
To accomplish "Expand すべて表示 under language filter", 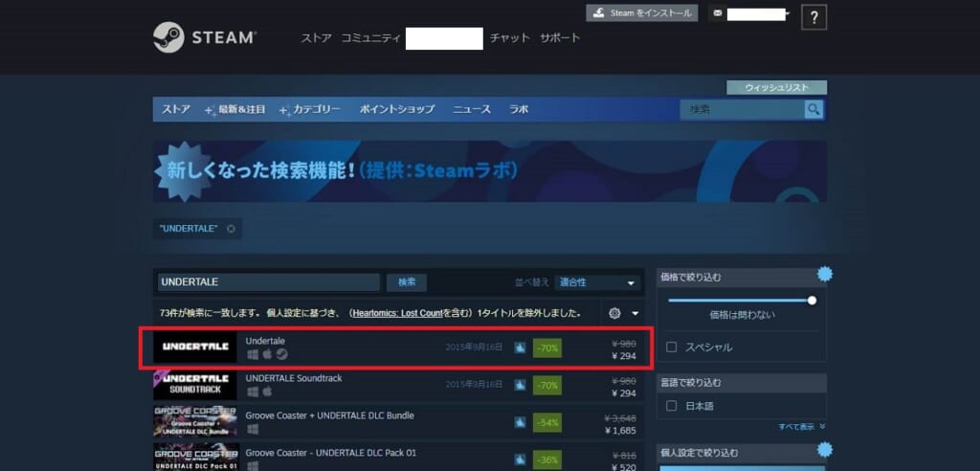I will pyautogui.click(x=801, y=427).
